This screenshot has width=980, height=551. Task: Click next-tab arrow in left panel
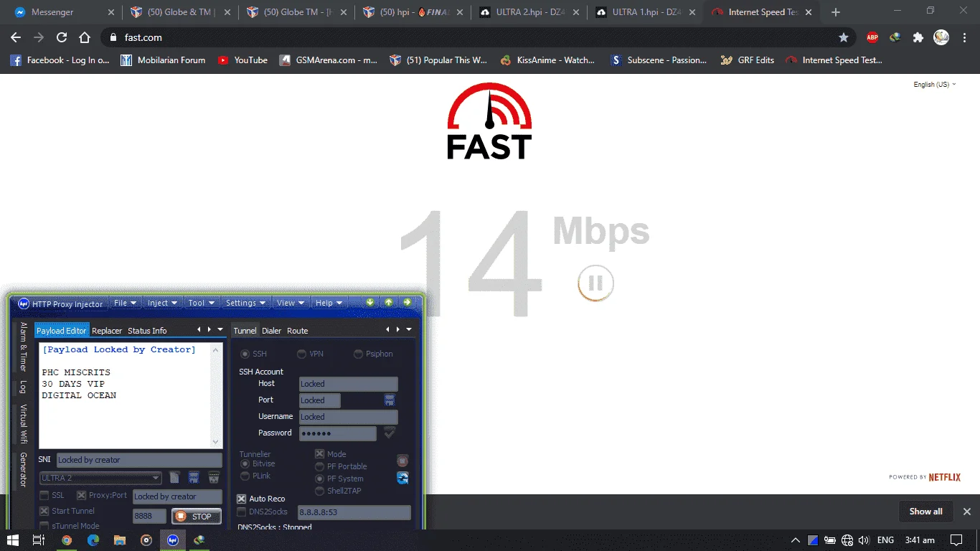pyautogui.click(x=209, y=329)
